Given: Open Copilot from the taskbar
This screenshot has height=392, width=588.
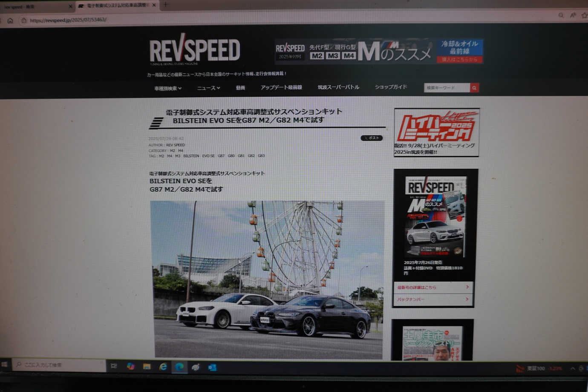Looking at the screenshot, I should 130,366.
